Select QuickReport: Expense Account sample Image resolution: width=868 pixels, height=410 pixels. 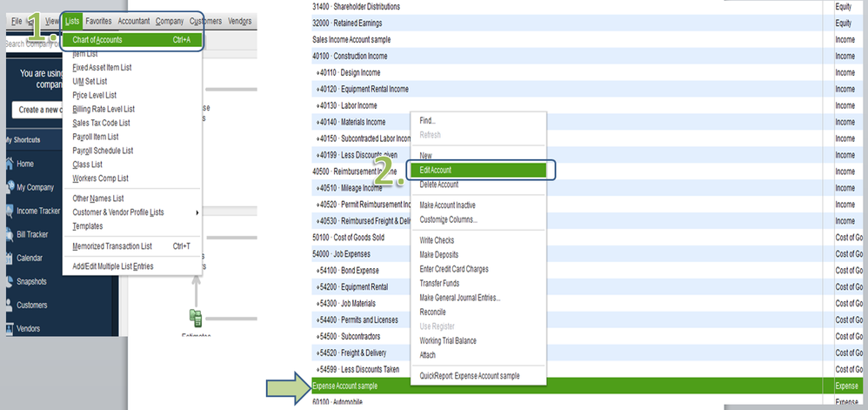pos(470,376)
